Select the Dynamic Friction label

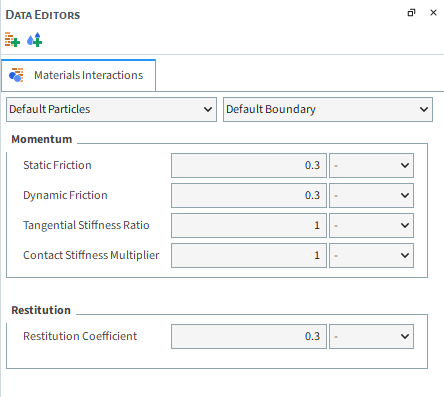pyautogui.click(x=65, y=195)
